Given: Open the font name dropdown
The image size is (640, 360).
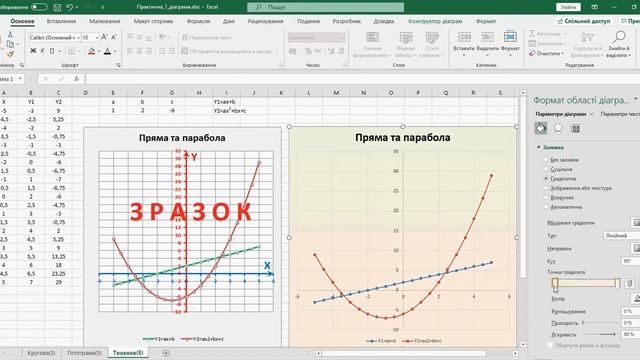Looking at the screenshot, I should pyautogui.click(x=78, y=38).
